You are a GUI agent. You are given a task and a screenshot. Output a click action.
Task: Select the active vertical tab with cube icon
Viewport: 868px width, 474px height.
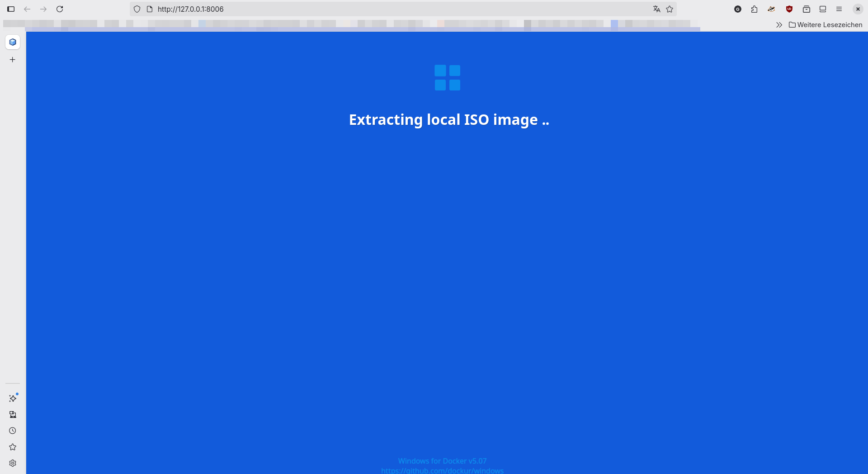coord(13,42)
